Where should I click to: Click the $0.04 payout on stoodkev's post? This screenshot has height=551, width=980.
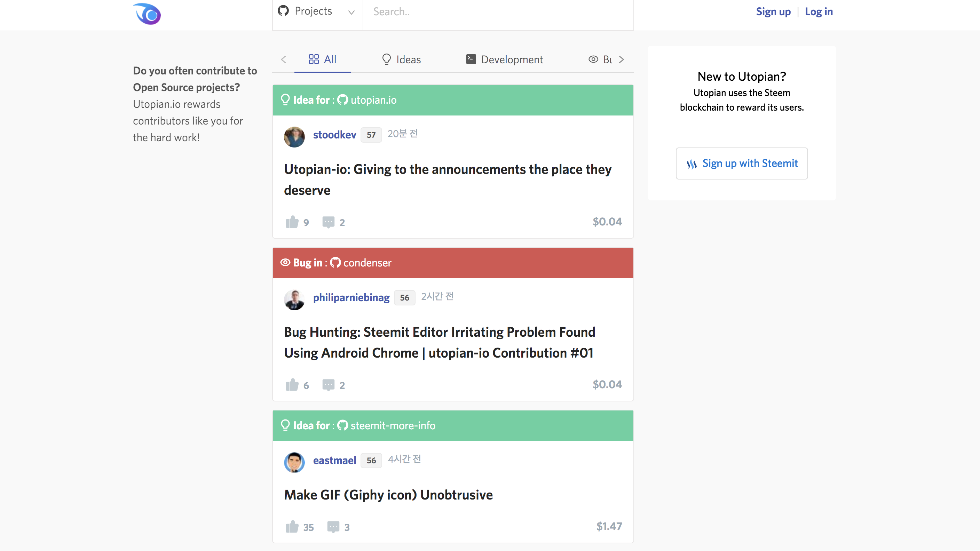click(x=607, y=222)
